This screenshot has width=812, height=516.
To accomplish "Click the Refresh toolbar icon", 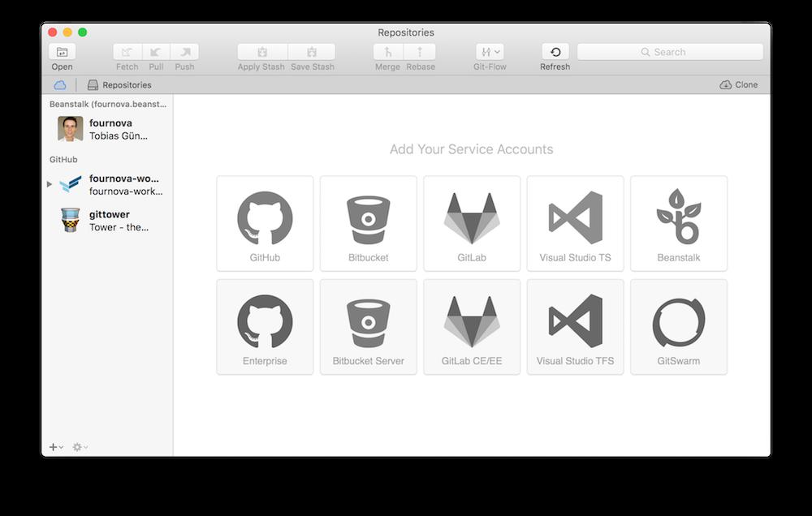I will click(555, 52).
